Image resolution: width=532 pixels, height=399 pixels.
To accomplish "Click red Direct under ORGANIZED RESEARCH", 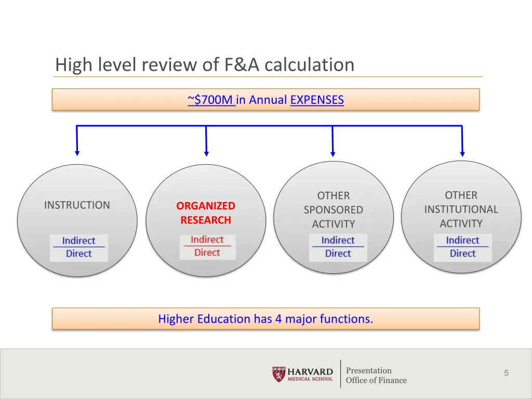I will [207, 252].
